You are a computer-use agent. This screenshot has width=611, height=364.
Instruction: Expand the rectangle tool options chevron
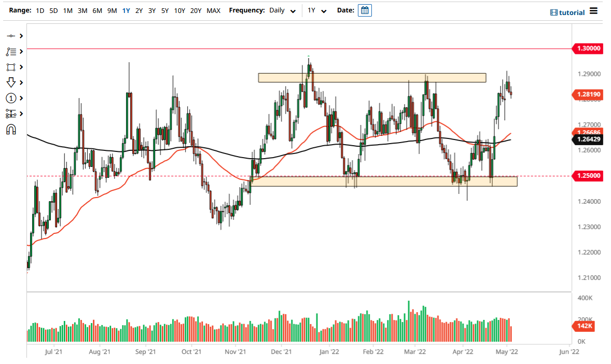coord(21,67)
